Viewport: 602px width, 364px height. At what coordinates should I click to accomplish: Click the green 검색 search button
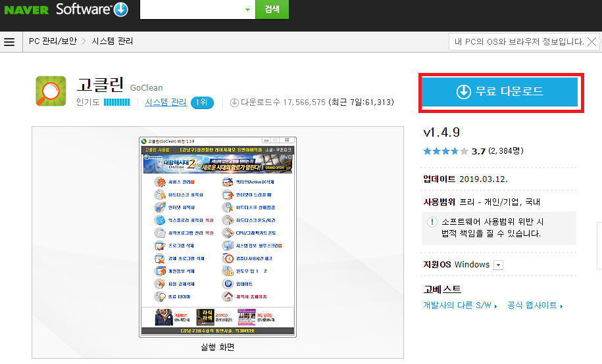[272, 9]
